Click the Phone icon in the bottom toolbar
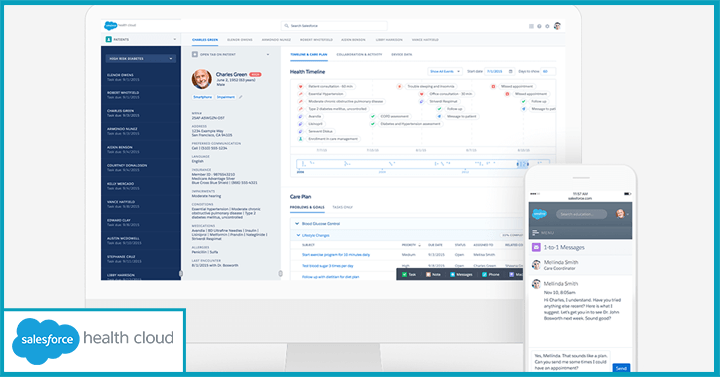720x377 pixels. point(484,274)
